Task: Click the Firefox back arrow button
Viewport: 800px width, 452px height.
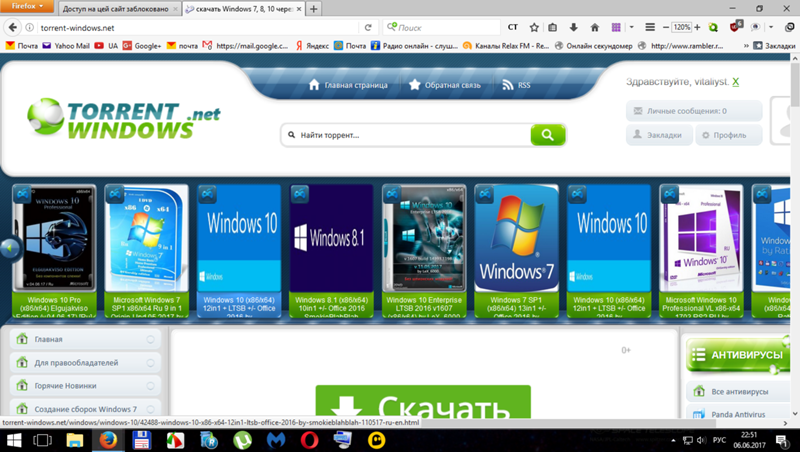Action: point(13,28)
